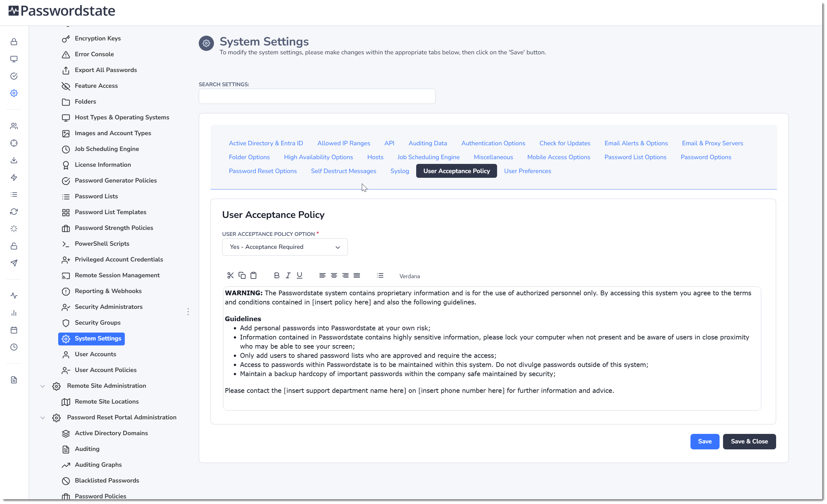Go to Privileged Account Credentials

(119, 260)
